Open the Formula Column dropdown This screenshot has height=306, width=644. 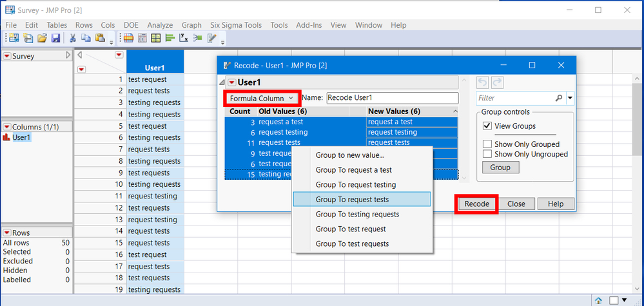(x=261, y=99)
